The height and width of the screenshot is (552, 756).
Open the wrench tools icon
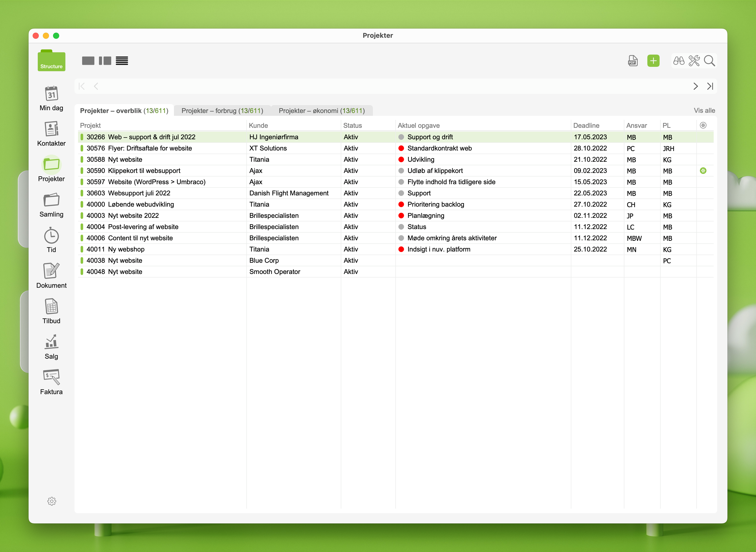point(694,61)
